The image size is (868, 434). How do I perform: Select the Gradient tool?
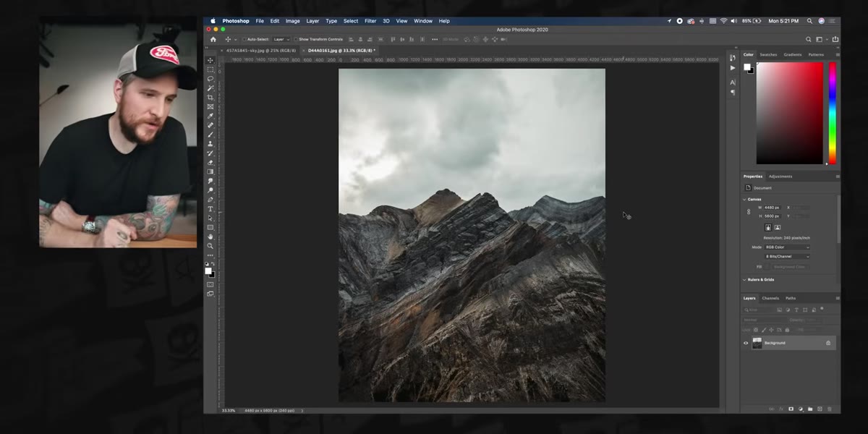tap(210, 171)
